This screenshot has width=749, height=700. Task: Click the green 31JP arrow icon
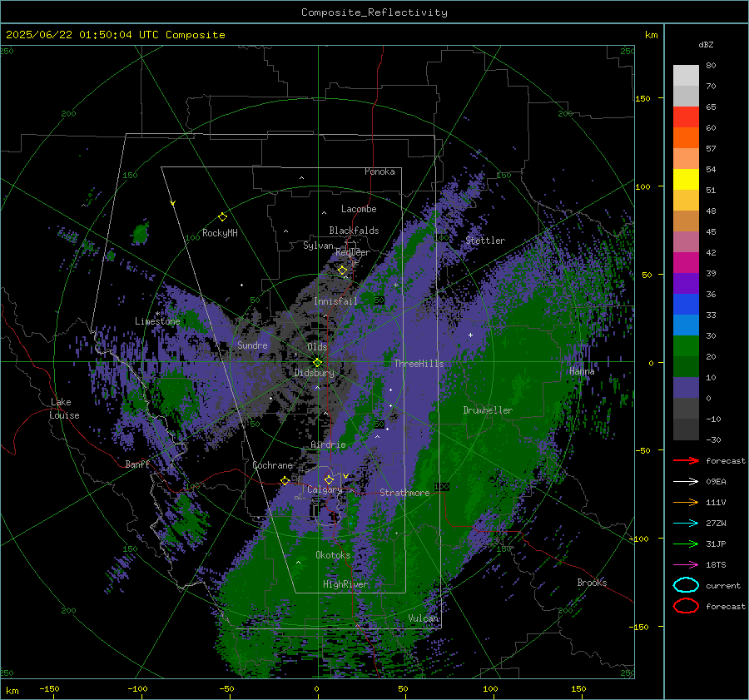click(686, 544)
